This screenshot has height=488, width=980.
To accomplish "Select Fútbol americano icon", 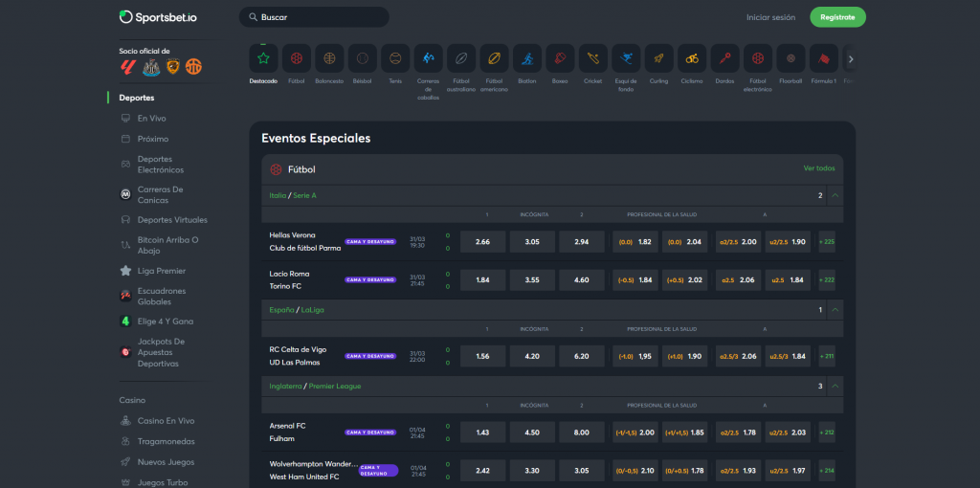I will tap(495, 58).
